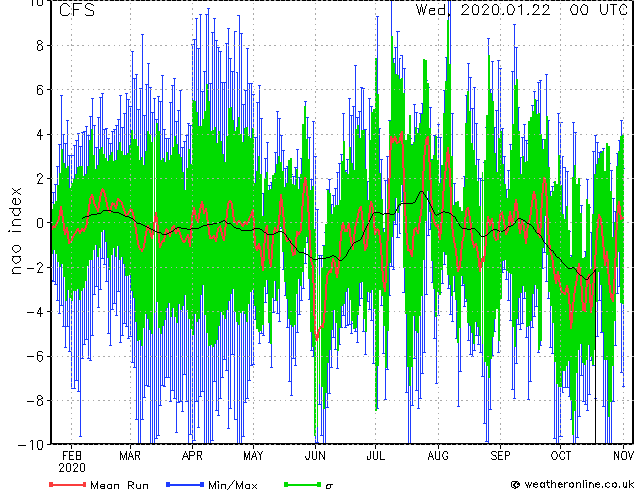Click the NOV month label
Screen dimensions: 634x490
[623, 456]
